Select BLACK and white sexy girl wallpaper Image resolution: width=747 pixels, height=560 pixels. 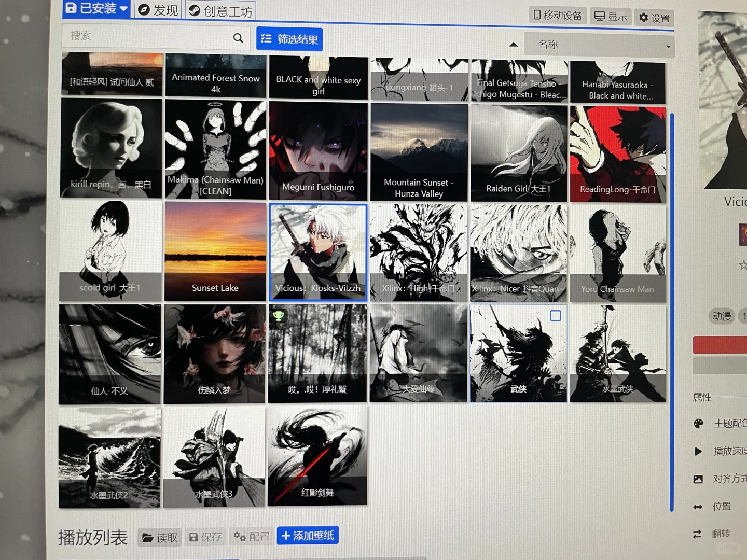coord(319,78)
